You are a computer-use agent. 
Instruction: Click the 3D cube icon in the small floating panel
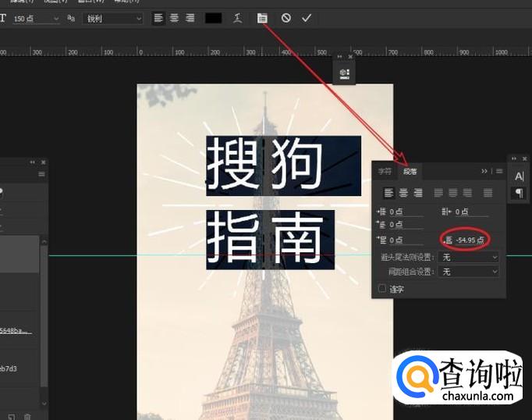pyautogui.click(x=344, y=73)
